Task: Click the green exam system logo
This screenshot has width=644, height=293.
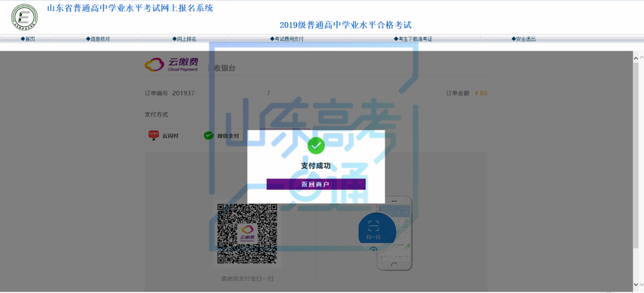Action: coord(24,17)
